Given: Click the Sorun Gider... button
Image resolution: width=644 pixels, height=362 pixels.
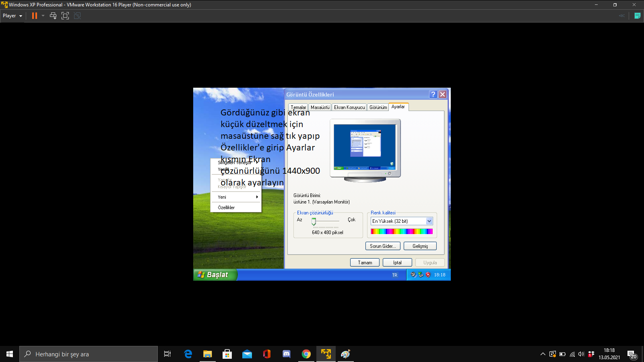Looking at the screenshot, I should click(x=383, y=246).
